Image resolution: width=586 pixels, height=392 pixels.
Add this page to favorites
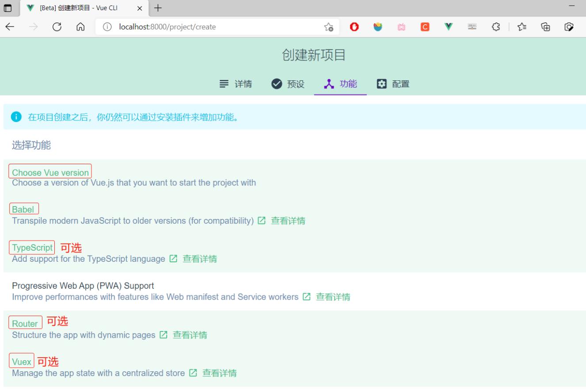[x=328, y=27]
